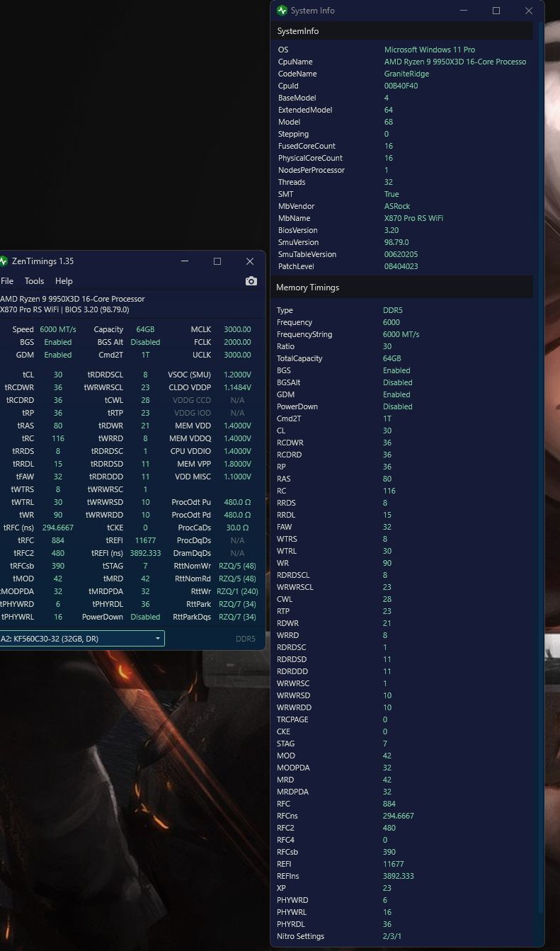Click the PowerDown value Disabled in ZenTimings

click(x=145, y=617)
